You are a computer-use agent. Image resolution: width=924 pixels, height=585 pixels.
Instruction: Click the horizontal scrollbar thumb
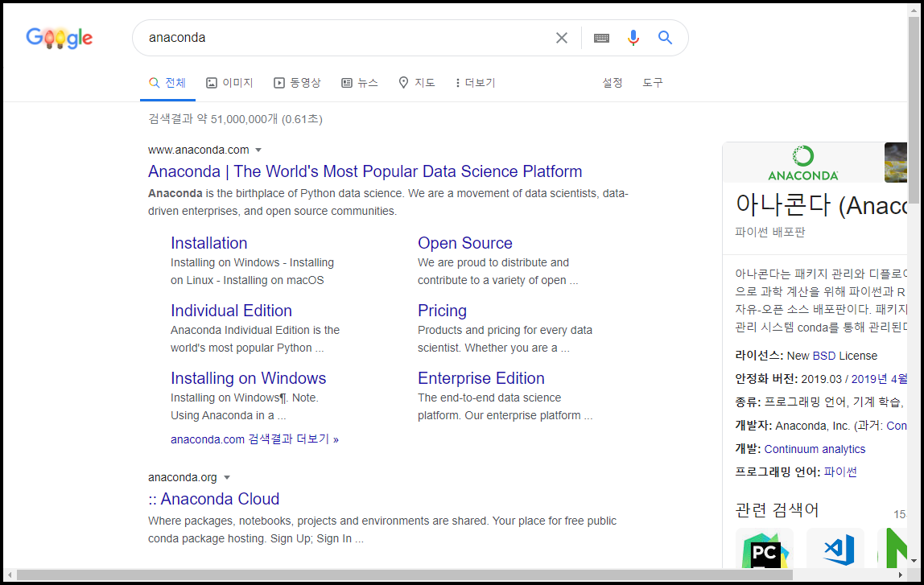404,575
